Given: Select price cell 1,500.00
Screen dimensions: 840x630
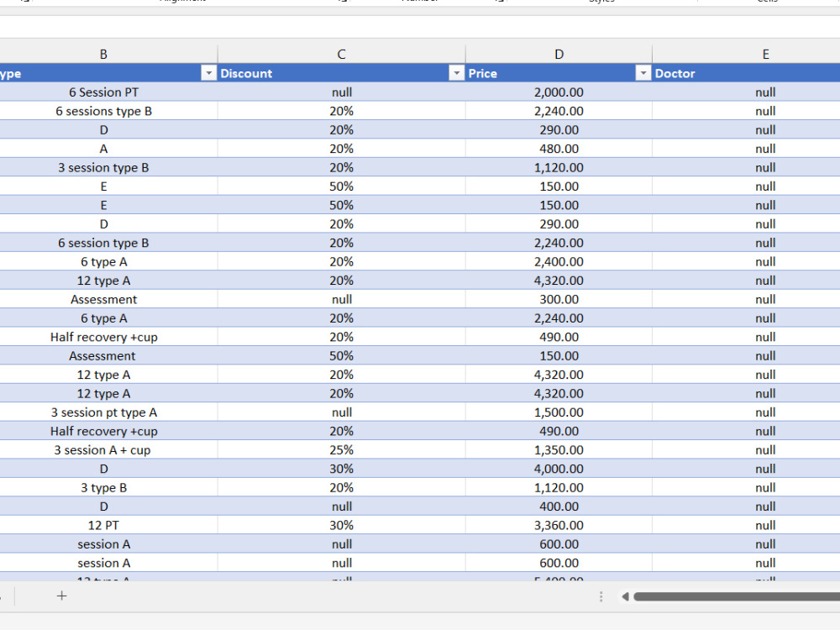Looking at the screenshot, I should [x=559, y=412].
